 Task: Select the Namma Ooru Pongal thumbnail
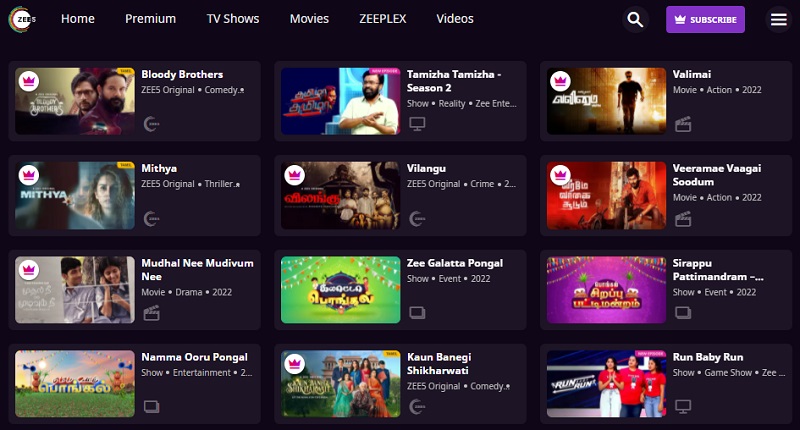[x=74, y=384]
